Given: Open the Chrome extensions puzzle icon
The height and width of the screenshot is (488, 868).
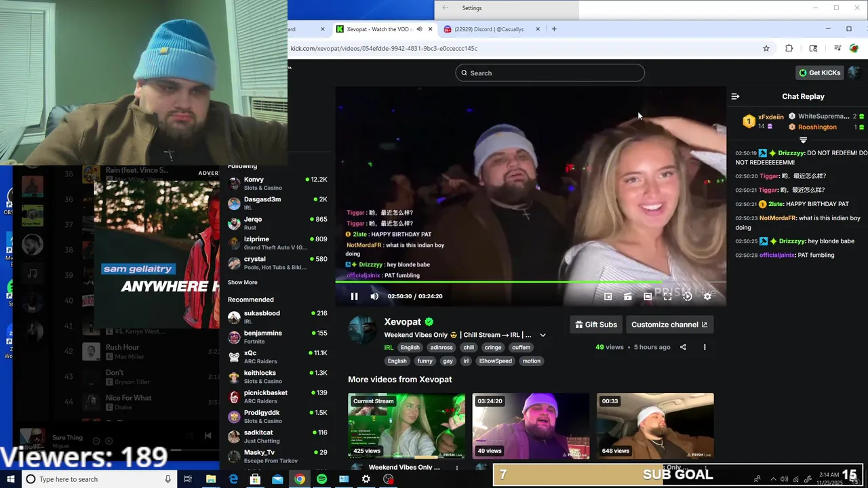Looking at the screenshot, I should (x=789, y=48).
